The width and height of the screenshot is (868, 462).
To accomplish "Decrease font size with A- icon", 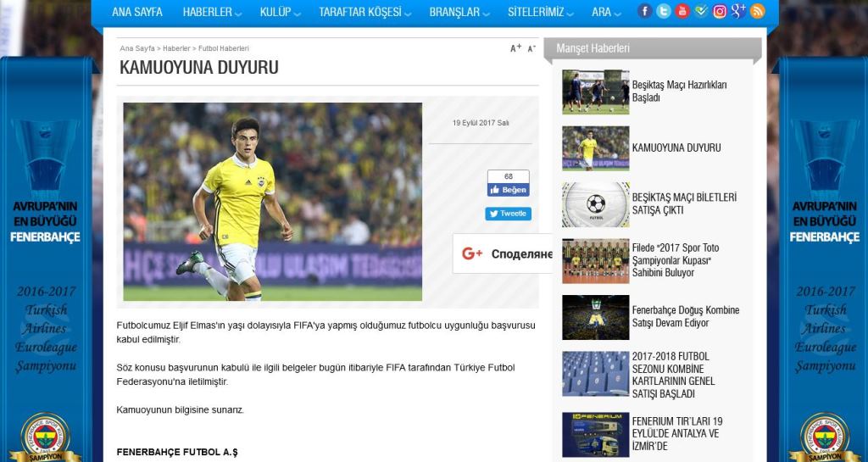I will (531, 48).
